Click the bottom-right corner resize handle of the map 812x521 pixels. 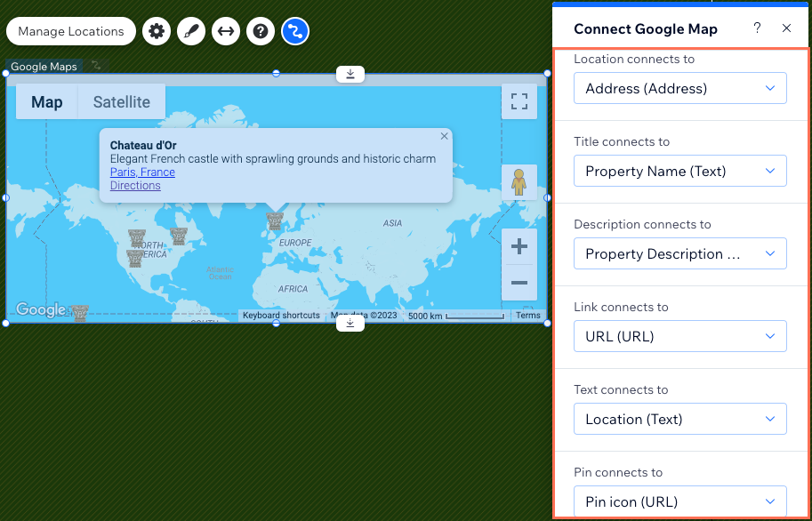(x=547, y=323)
